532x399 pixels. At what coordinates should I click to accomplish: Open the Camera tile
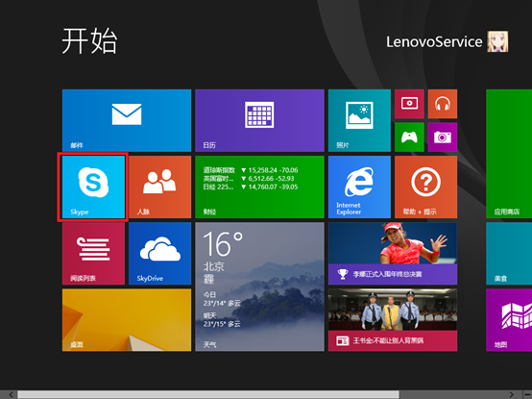pyautogui.click(x=443, y=137)
